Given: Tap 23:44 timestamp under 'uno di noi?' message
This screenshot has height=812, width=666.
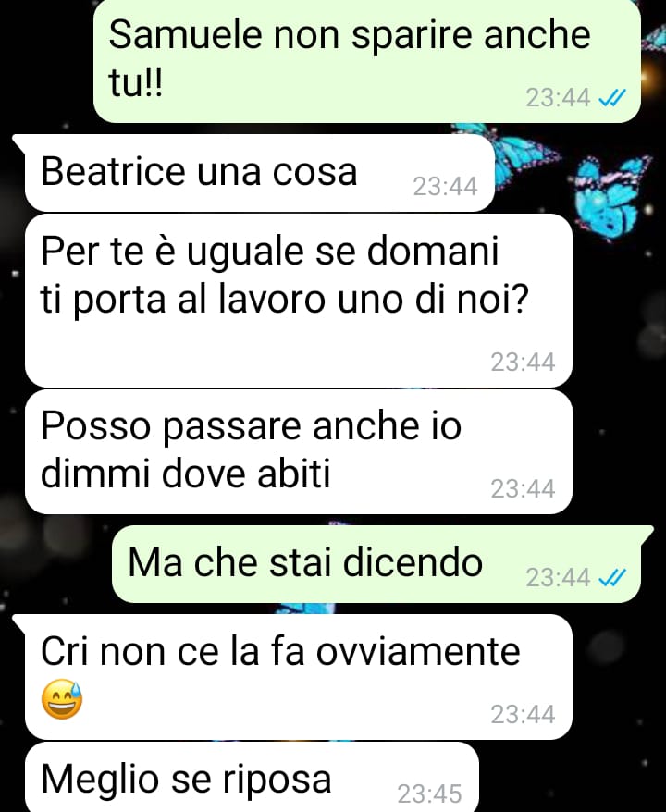Looking at the screenshot, I should 523,362.
